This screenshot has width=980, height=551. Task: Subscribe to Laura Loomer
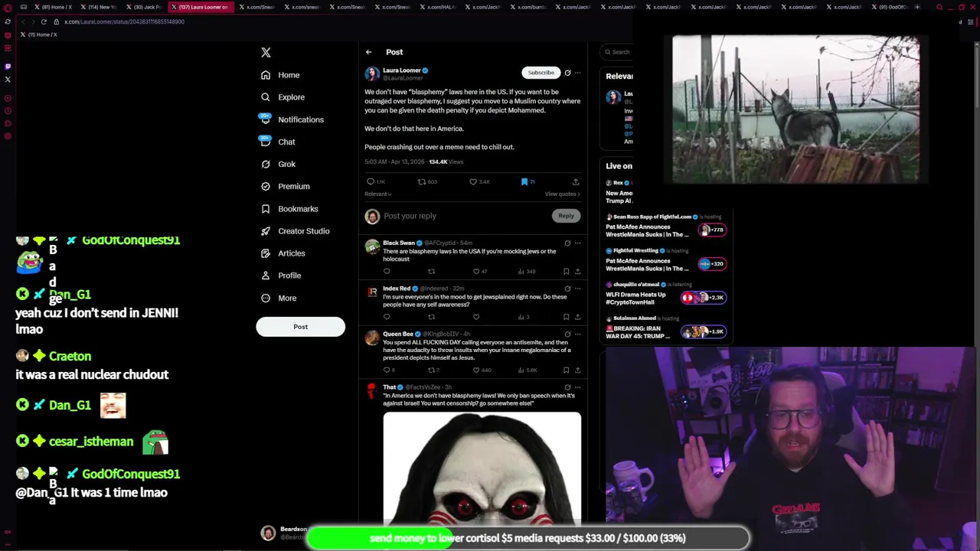click(541, 73)
